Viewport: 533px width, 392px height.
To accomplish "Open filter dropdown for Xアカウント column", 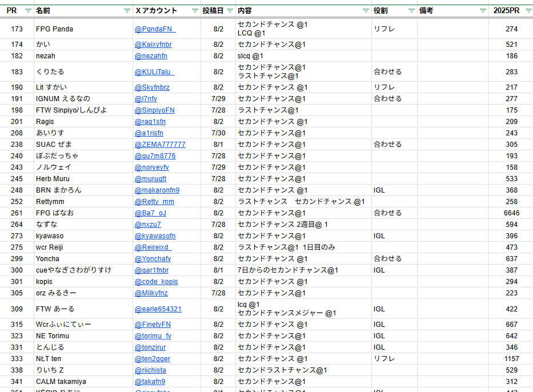I will click(x=195, y=11).
